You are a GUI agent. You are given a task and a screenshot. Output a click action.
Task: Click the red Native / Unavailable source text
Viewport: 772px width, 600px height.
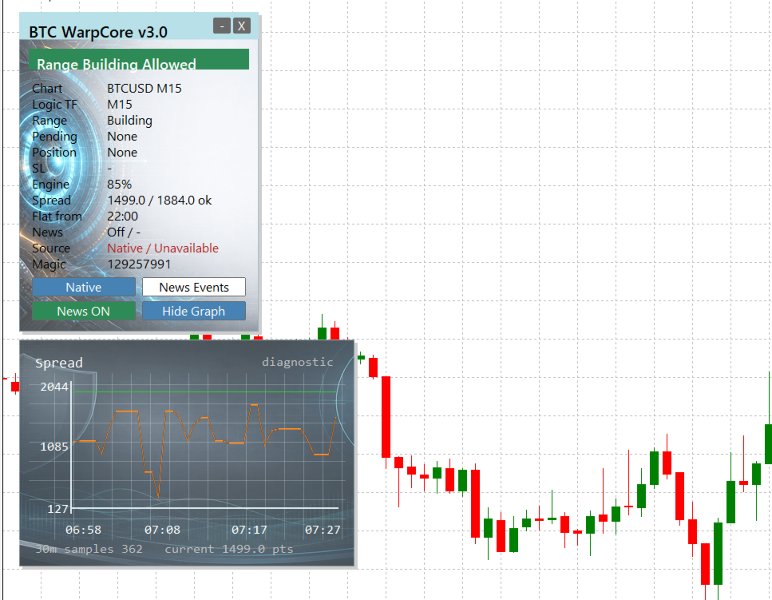click(x=163, y=248)
